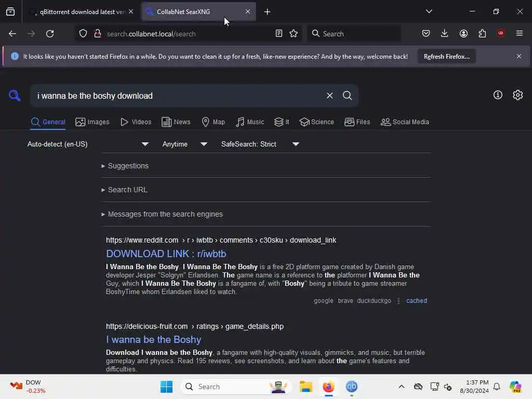532x399 pixels.
Task: Click the site security padlock icon
Action: coord(98,34)
